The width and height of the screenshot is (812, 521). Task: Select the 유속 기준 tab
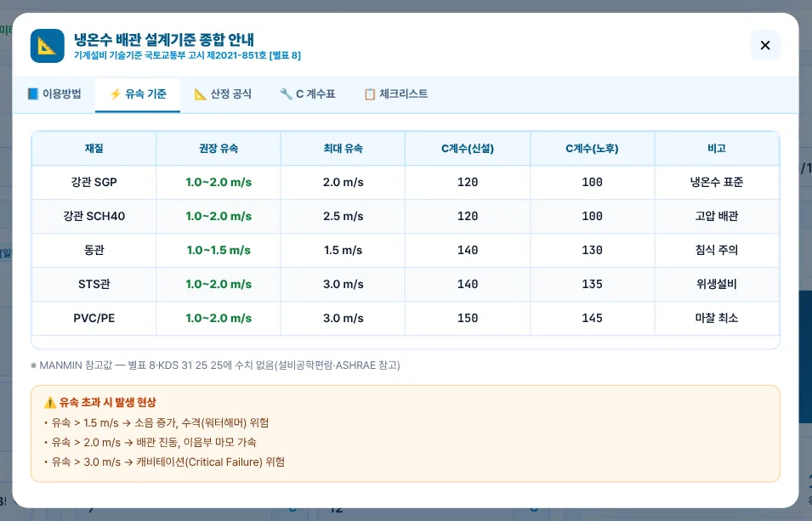[138, 94]
